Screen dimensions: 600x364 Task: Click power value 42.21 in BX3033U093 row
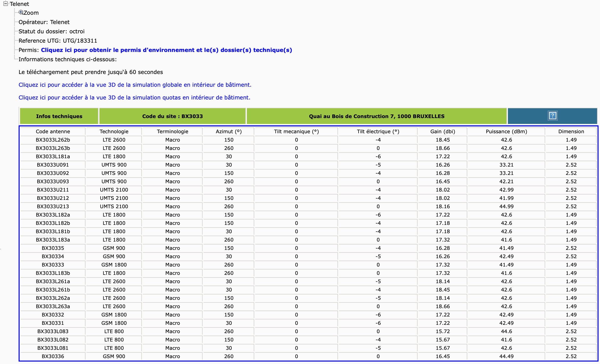[506, 182]
